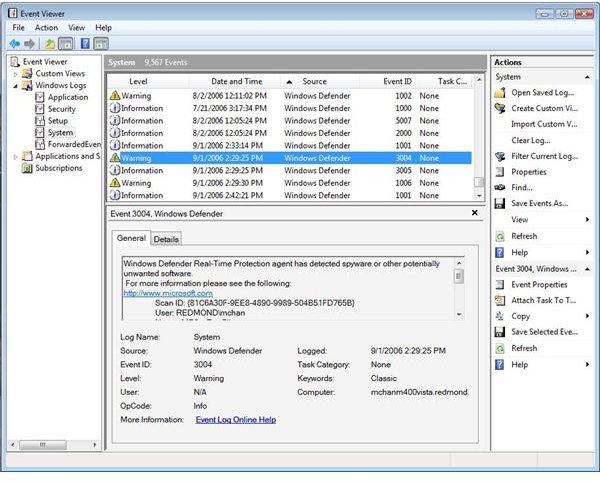Viewport: 600px width, 482px height.
Task: Click the warning icon of the 8/2/2006 12:11:02 PM event
Action: tap(115, 96)
